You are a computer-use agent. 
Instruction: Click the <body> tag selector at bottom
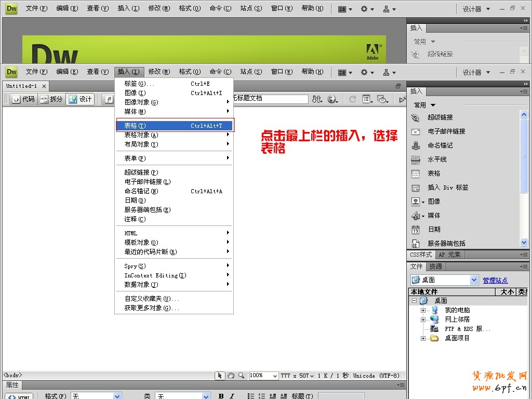click(11, 375)
